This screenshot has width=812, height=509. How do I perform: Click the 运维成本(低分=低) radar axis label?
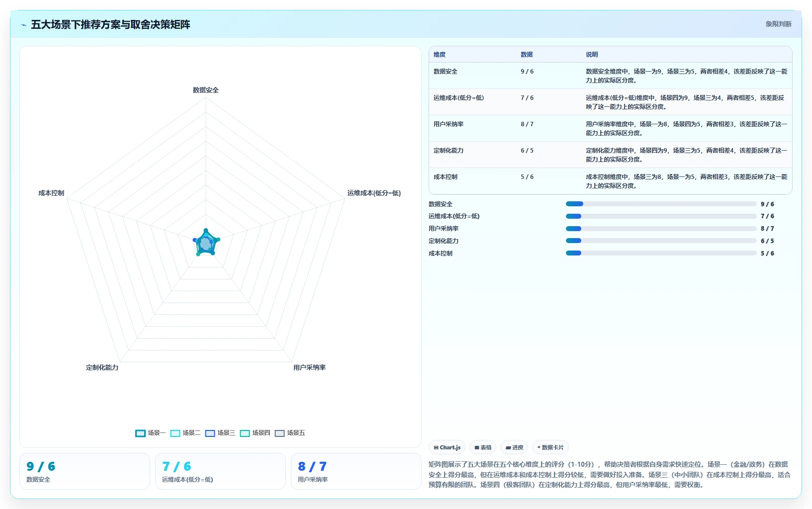[x=374, y=193]
